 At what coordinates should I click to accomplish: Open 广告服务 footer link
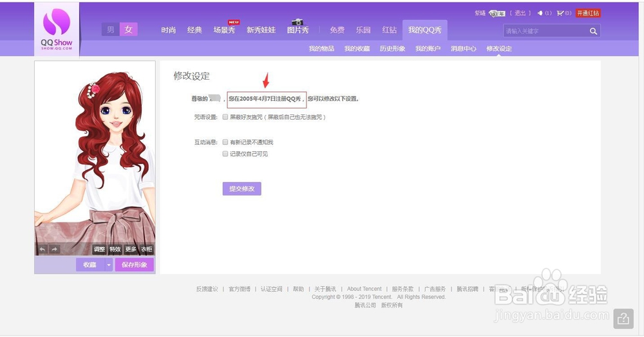click(x=435, y=289)
